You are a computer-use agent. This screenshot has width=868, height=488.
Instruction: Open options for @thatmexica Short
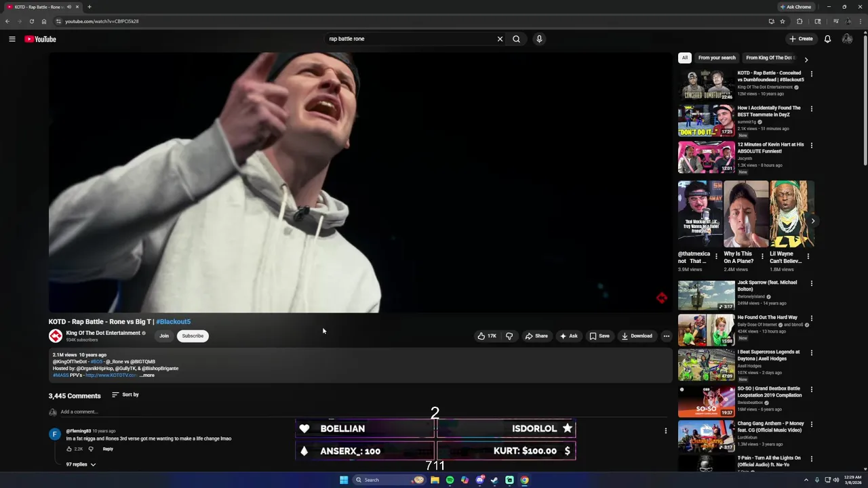pos(716,257)
